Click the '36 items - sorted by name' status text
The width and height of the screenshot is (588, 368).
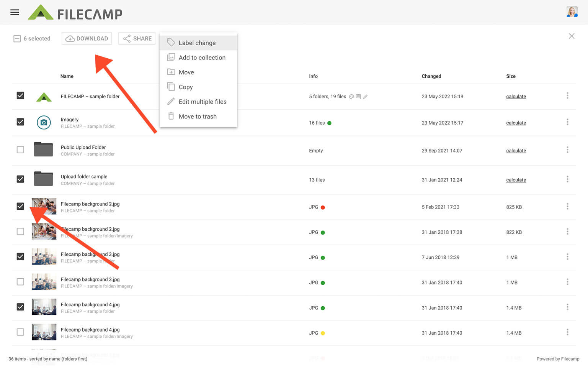click(x=48, y=359)
